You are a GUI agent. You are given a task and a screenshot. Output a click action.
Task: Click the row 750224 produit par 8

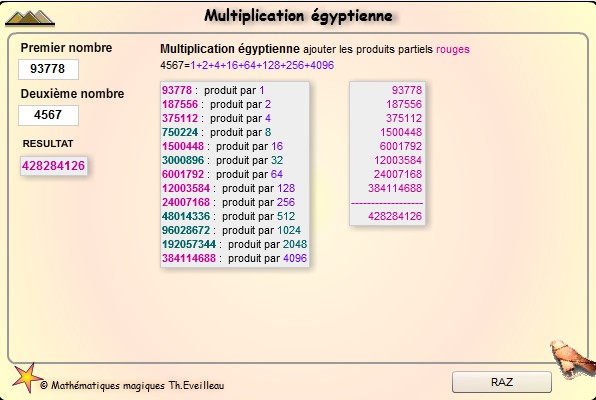click(216, 132)
